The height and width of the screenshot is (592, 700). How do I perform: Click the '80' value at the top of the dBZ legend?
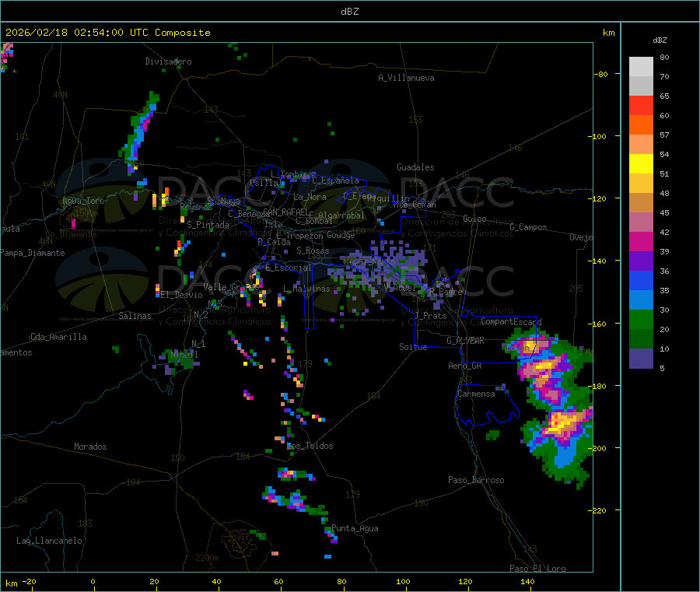664,57
